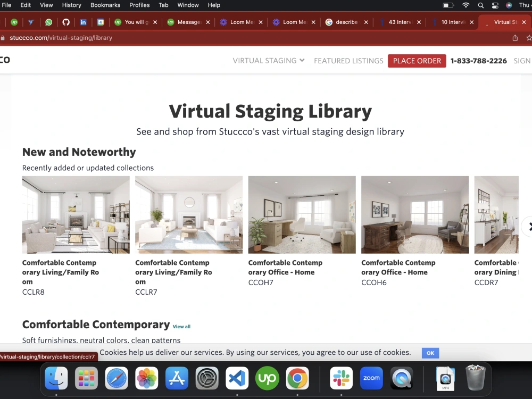Open the MP4 file in dock
This screenshot has width=532, height=399.
coord(445,379)
